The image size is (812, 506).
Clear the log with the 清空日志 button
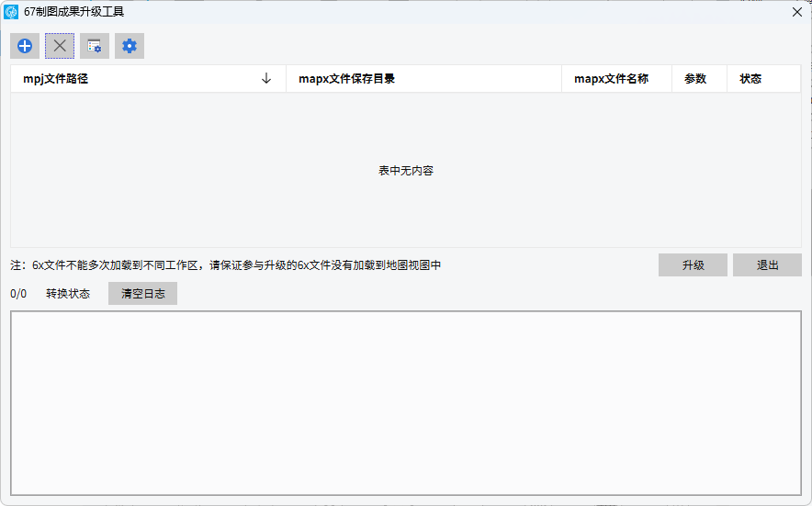tap(142, 294)
